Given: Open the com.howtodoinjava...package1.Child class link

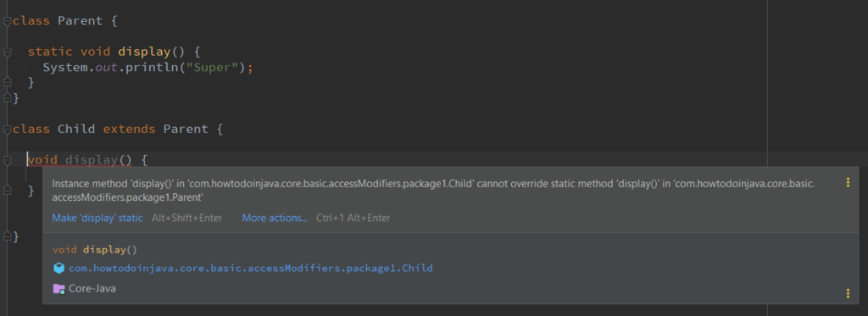Looking at the screenshot, I should pos(250,269).
